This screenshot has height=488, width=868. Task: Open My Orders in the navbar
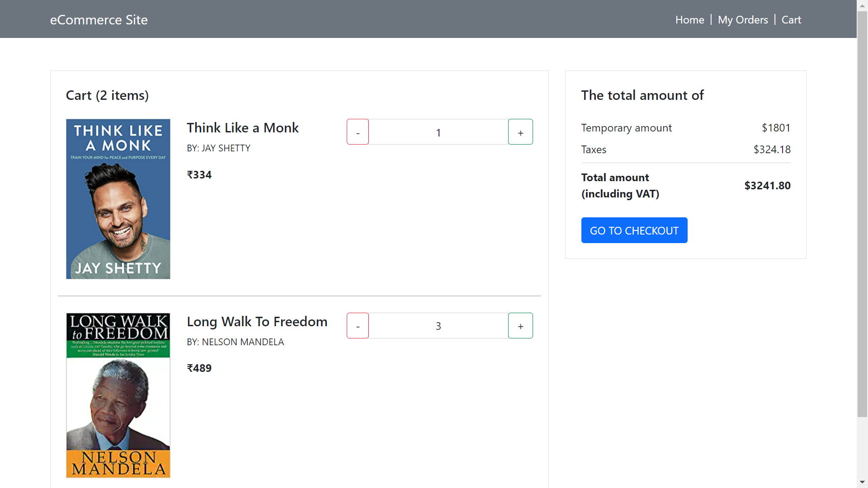click(743, 20)
